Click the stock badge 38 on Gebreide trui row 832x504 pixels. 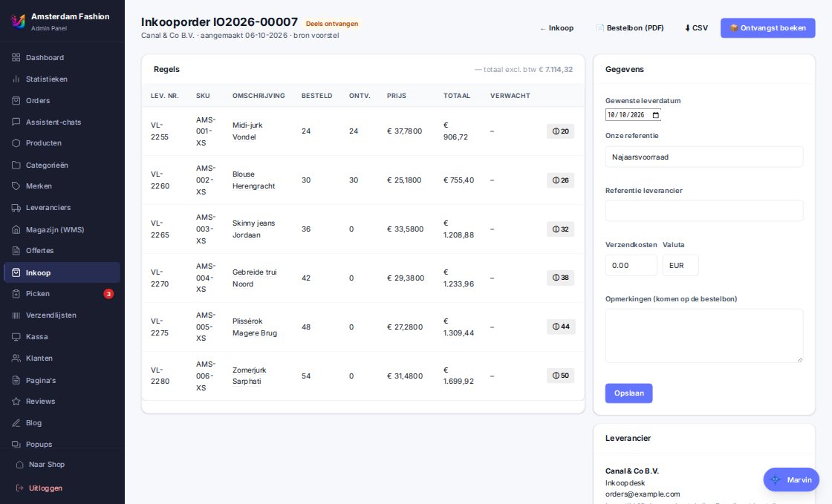pyautogui.click(x=560, y=278)
